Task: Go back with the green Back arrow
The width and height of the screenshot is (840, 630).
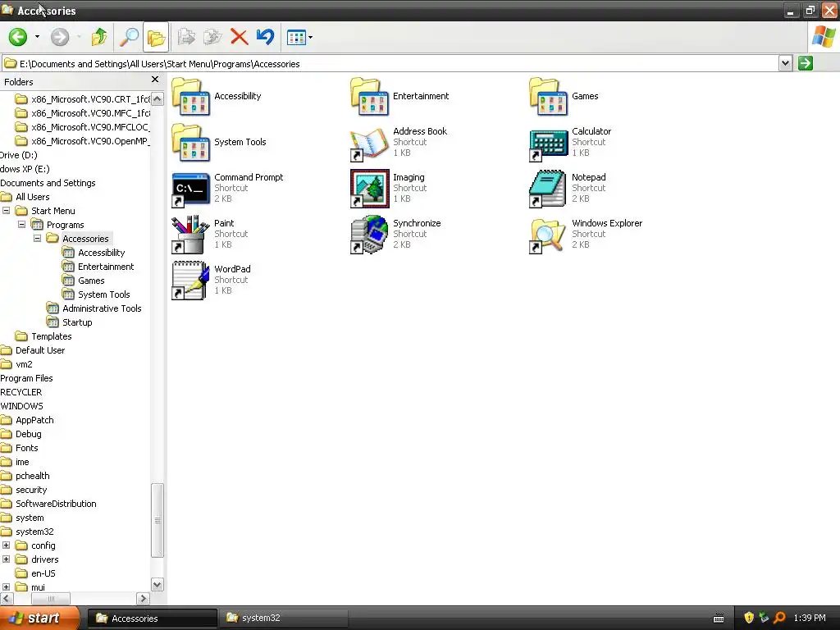Action: pyautogui.click(x=18, y=37)
